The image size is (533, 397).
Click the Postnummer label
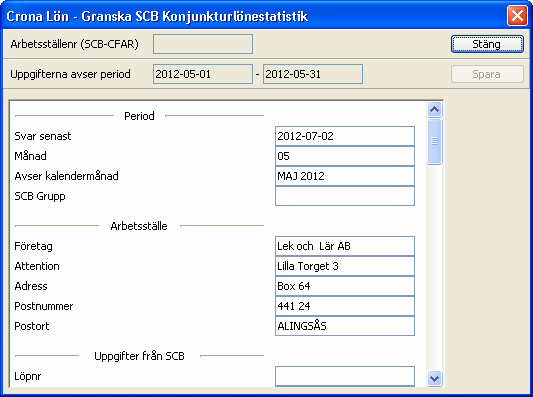pos(44,306)
